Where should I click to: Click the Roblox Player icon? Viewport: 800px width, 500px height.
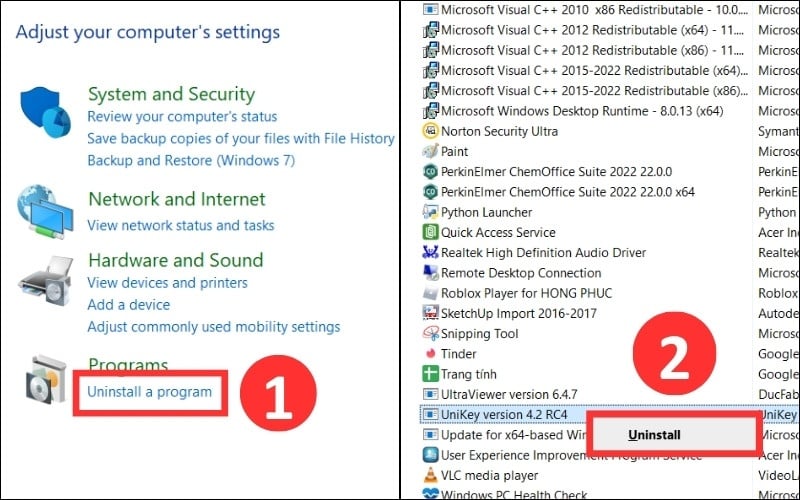tap(430, 293)
